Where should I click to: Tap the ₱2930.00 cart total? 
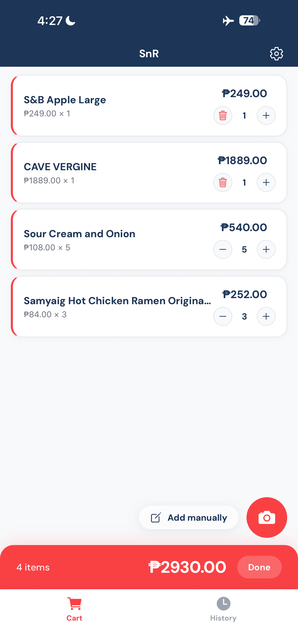(187, 567)
